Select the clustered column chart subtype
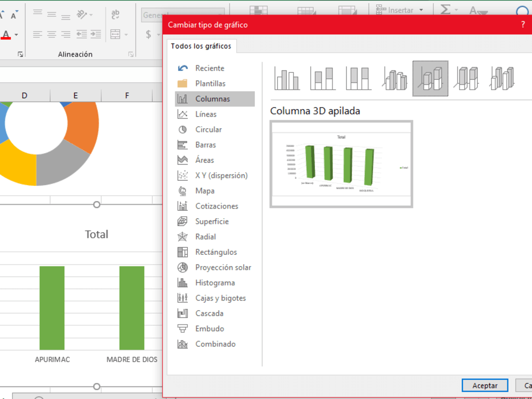This screenshot has height=399, width=532. (287, 79)
